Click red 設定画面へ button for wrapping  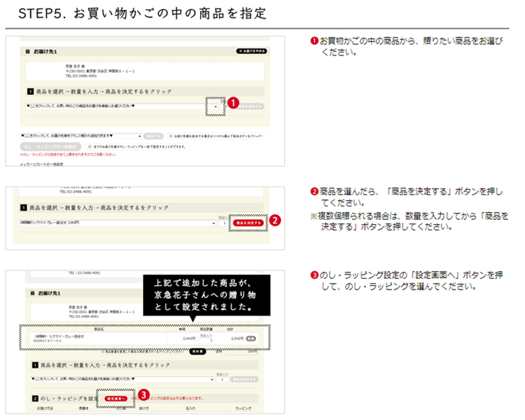pyautogui.click(x=116, y=399)
